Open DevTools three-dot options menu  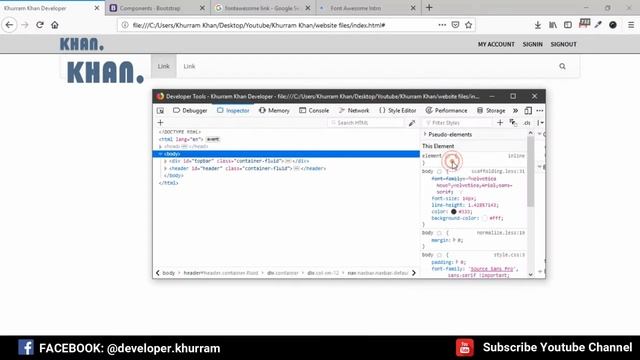click(x=540, y=111)
